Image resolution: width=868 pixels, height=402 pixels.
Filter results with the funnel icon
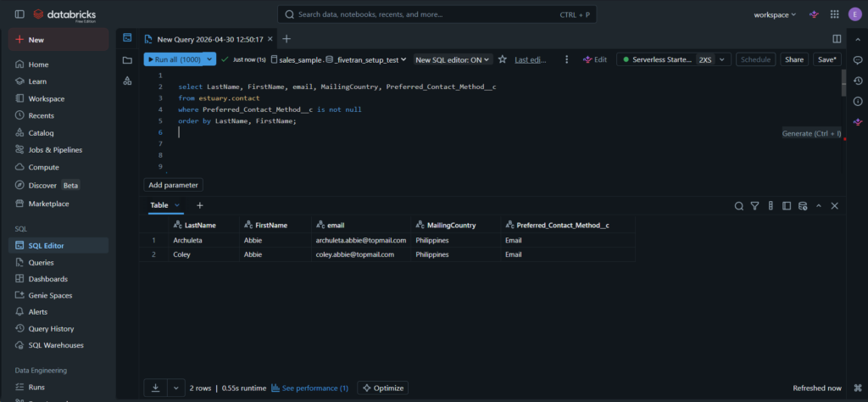pos(754,206)
